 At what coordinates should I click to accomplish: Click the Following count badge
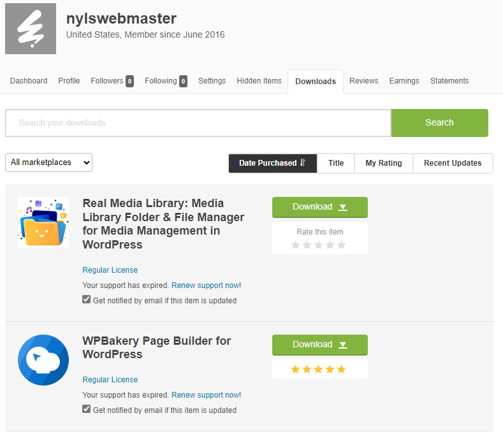pyautogui.click(x=183, y=82)
